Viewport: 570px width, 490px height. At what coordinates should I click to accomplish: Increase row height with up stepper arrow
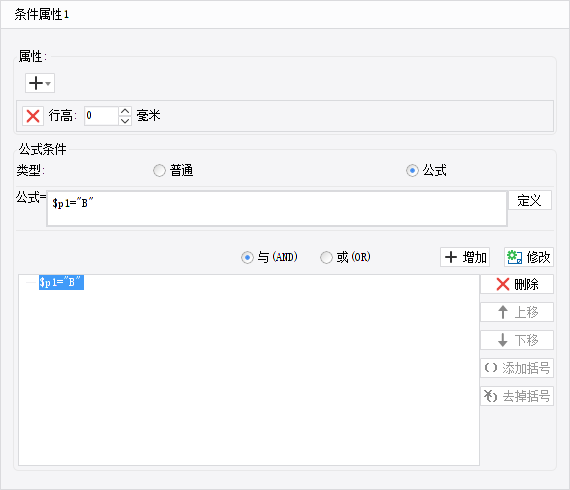(x=125, y=111)
